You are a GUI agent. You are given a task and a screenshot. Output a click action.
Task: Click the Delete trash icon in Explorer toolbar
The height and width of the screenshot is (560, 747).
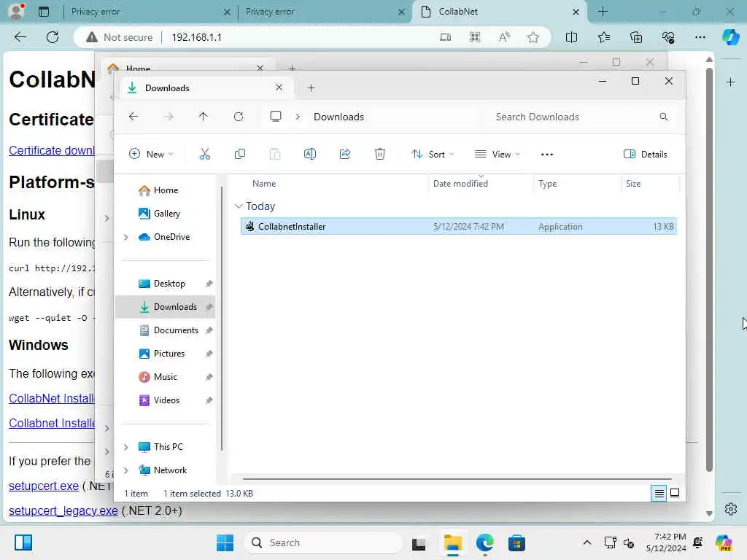(379, 154)
